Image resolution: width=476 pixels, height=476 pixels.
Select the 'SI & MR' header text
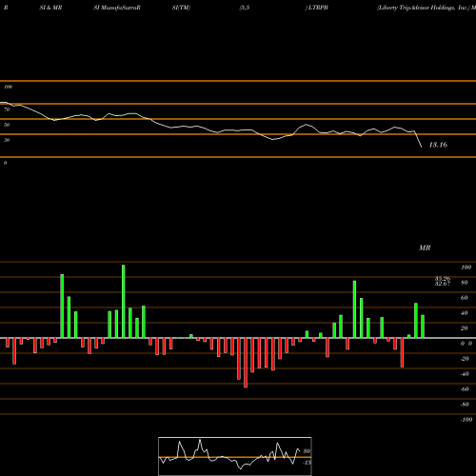tap(50, 8)
